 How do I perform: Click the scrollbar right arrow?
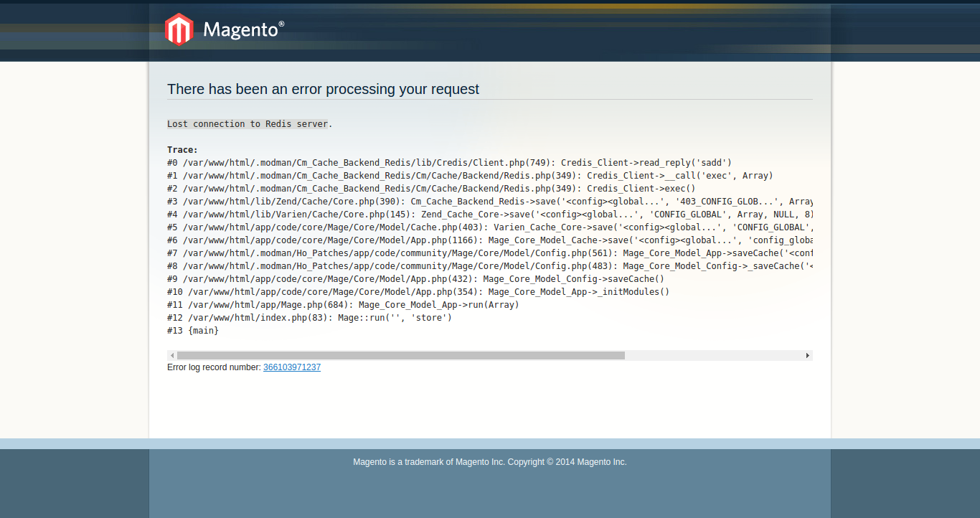[x=807, y=355]
